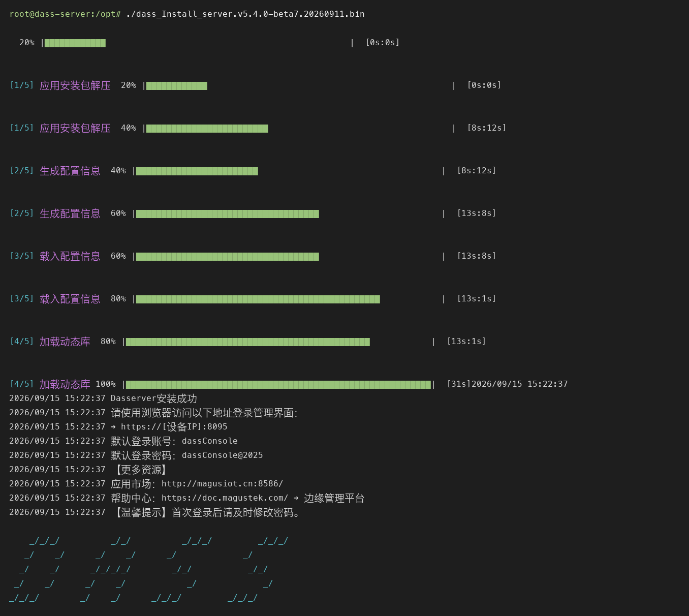Click the '[2/5]' step label on the 40% row
The height and width of the screenshot is (616, 689).
tap(21, 171)
